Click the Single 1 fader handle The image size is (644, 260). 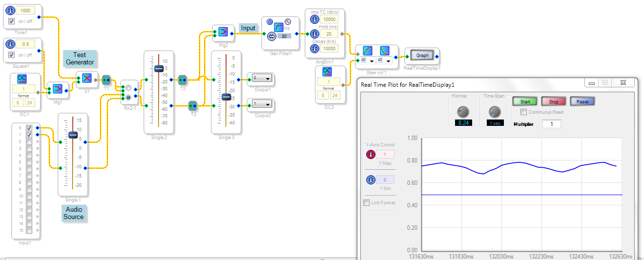[73, 135]
